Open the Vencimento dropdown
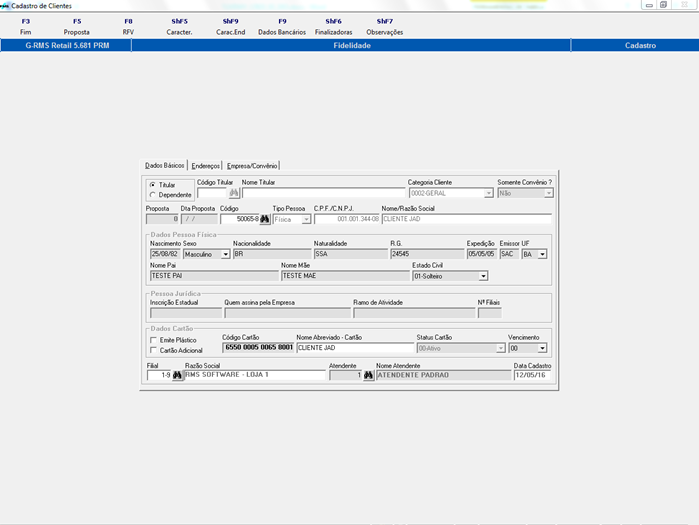The height and width of the screenshot is (525, 699). click(542, 348)
